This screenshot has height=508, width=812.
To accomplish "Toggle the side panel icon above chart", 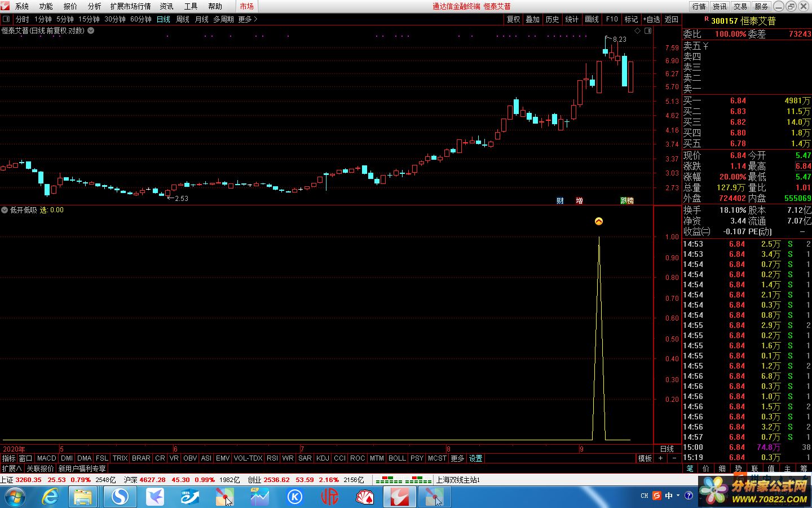I will pyautogui.click(x=648, y=31).
